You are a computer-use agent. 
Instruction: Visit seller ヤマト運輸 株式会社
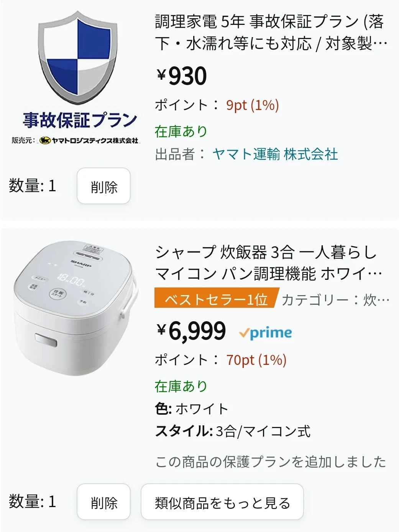(x=275, y=154)
